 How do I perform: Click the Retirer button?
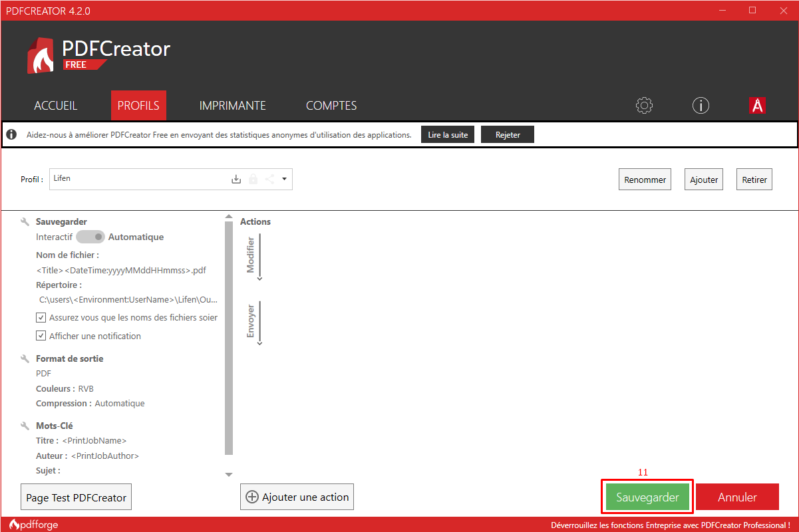click(754, 180)
